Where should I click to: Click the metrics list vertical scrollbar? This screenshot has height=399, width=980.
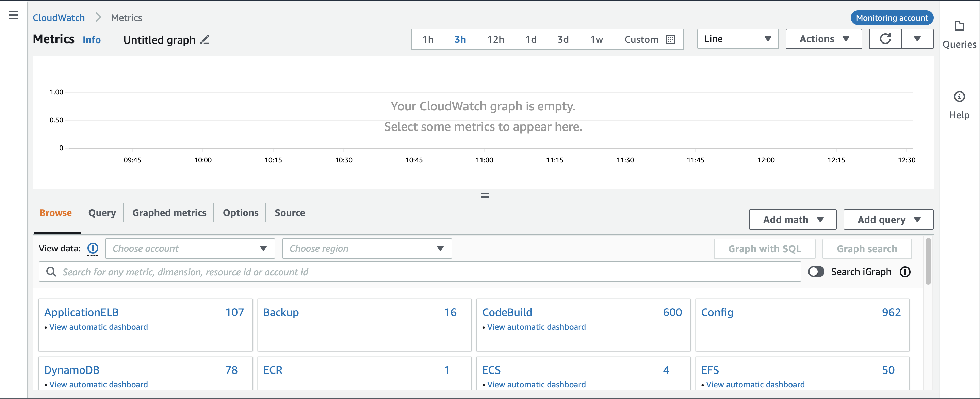pos(928,261)
